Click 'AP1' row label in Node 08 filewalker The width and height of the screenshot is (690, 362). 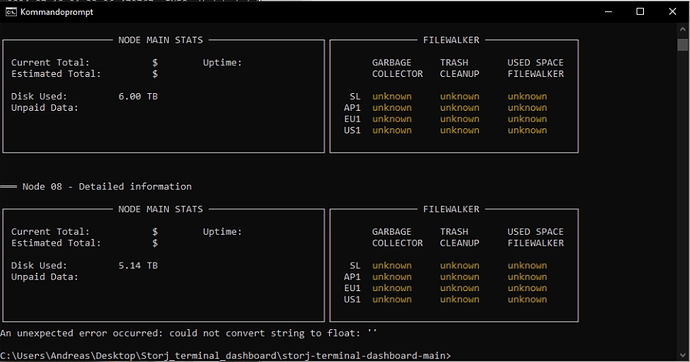pos(352,277)
